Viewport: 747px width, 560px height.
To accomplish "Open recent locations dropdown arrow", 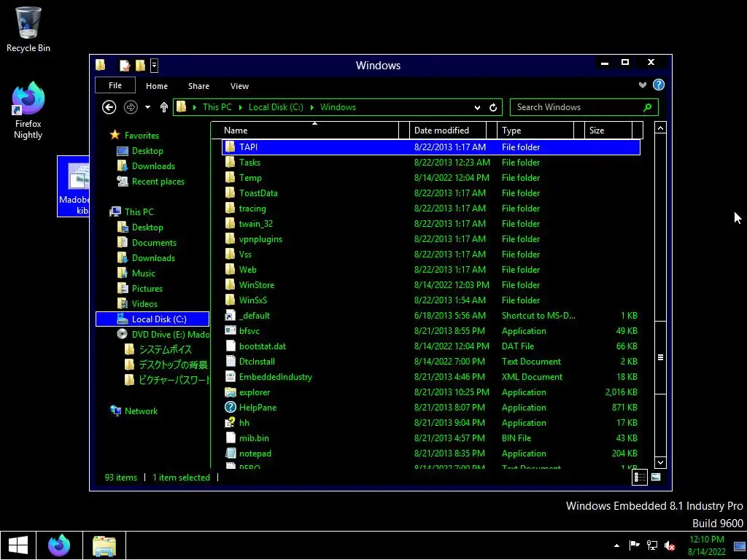I will pos(147,107).
